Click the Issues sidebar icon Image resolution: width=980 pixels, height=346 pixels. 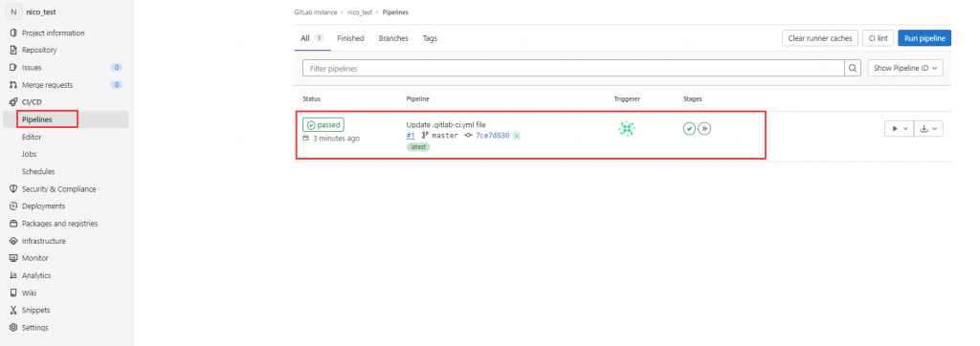point(13,68)
